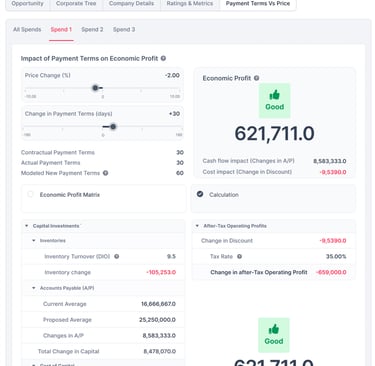Click Inventory change value -105,253.0
Image resolution: width=375 pixels, height=366 pixels.
tap(161, 272)
